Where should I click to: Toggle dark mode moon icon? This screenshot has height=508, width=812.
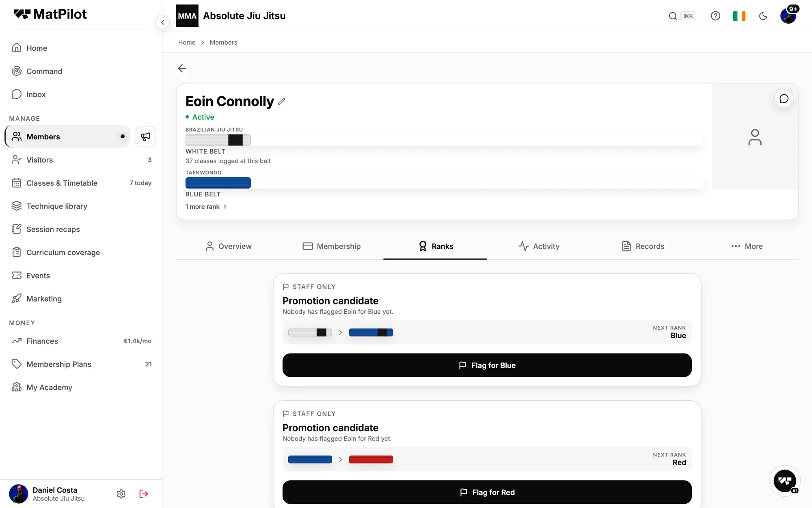point(763,16)
